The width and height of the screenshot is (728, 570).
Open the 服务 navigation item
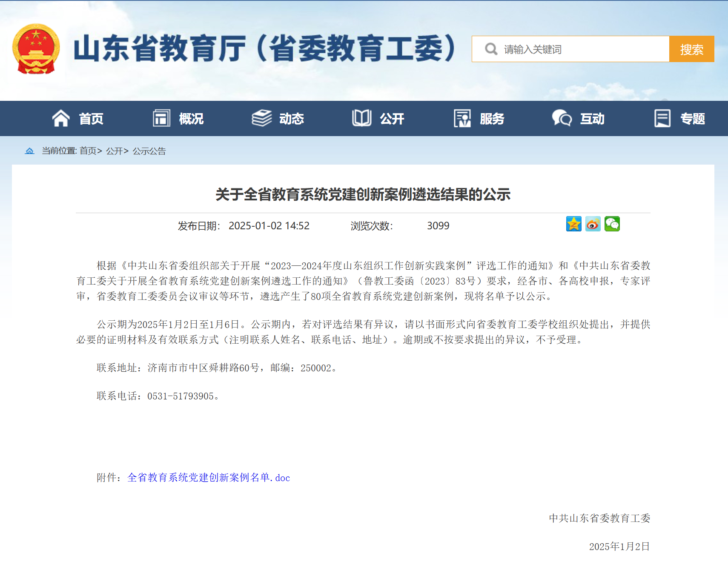point(492,119)
